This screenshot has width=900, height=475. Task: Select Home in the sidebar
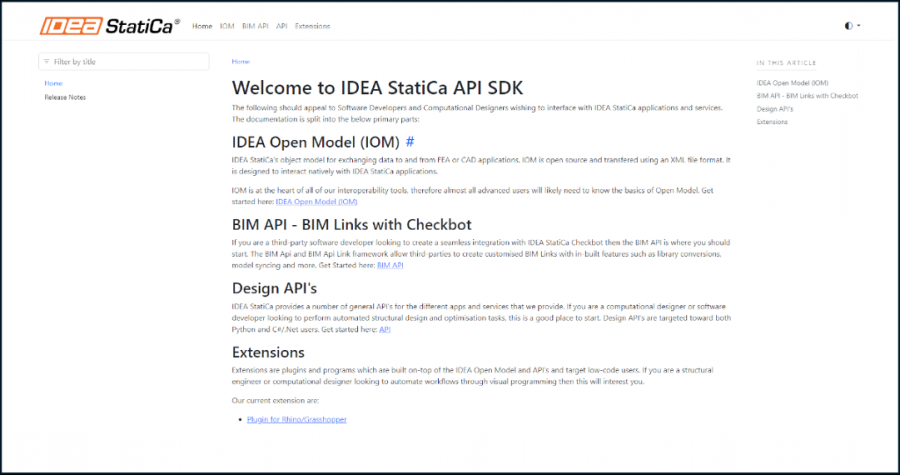coord(53,83)
